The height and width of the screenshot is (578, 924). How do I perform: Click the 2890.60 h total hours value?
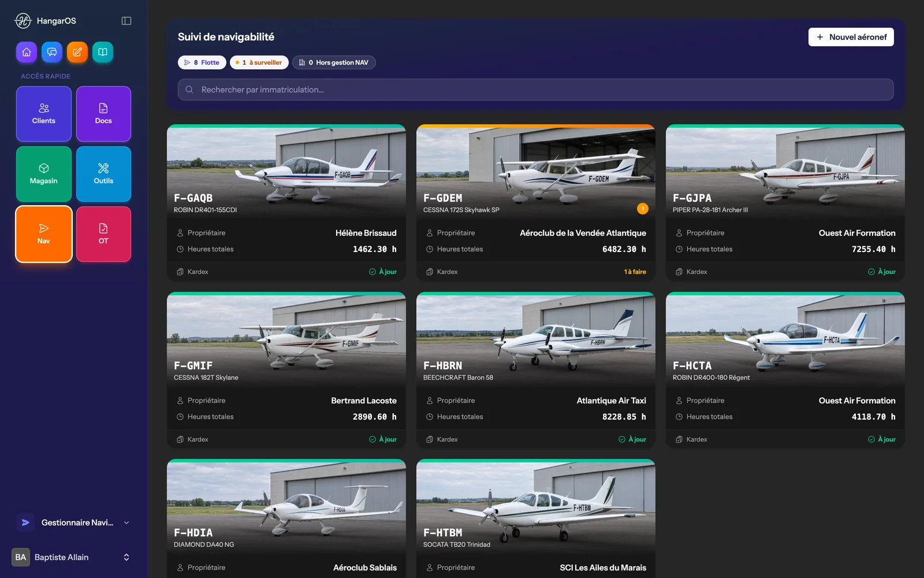(x=375, y=417)
